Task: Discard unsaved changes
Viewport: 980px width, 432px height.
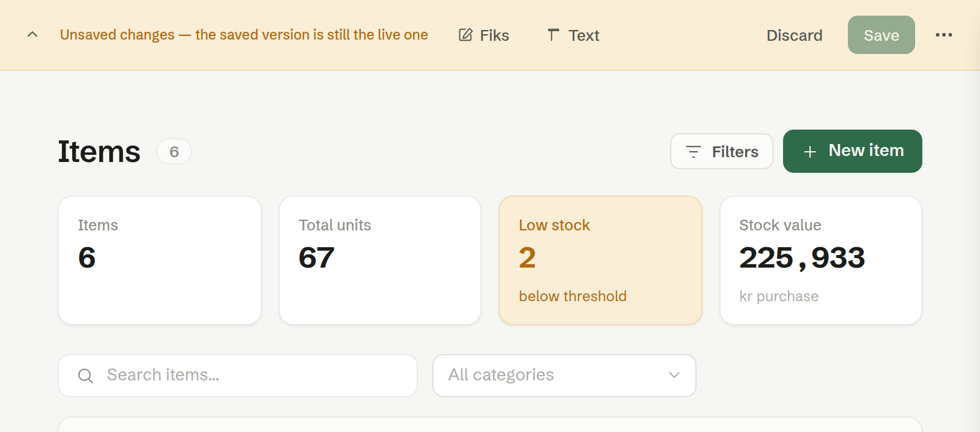Action: pyautogui.click(x=794, y=35)
